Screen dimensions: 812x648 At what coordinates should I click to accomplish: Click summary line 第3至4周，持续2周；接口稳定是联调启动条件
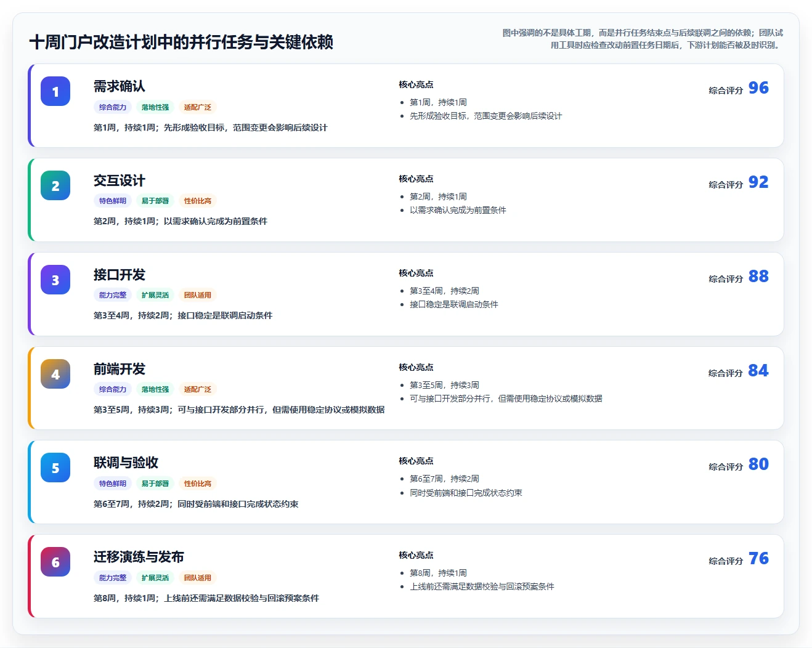pos(183,315)
